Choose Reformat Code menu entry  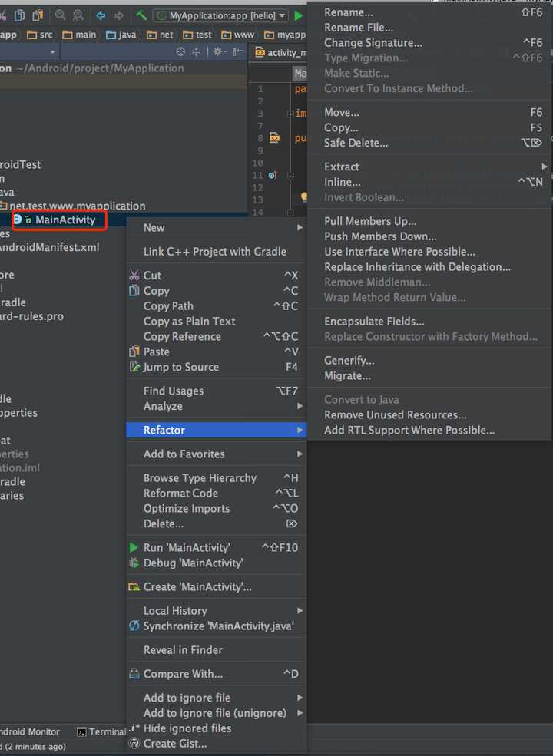(x=216, y=494)
